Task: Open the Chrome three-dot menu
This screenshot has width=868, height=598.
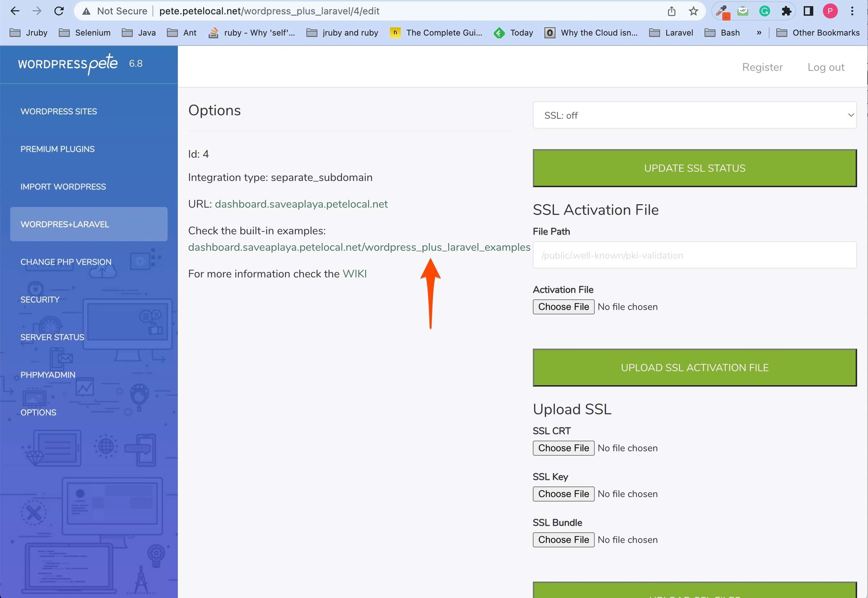Action: point(852,11)
